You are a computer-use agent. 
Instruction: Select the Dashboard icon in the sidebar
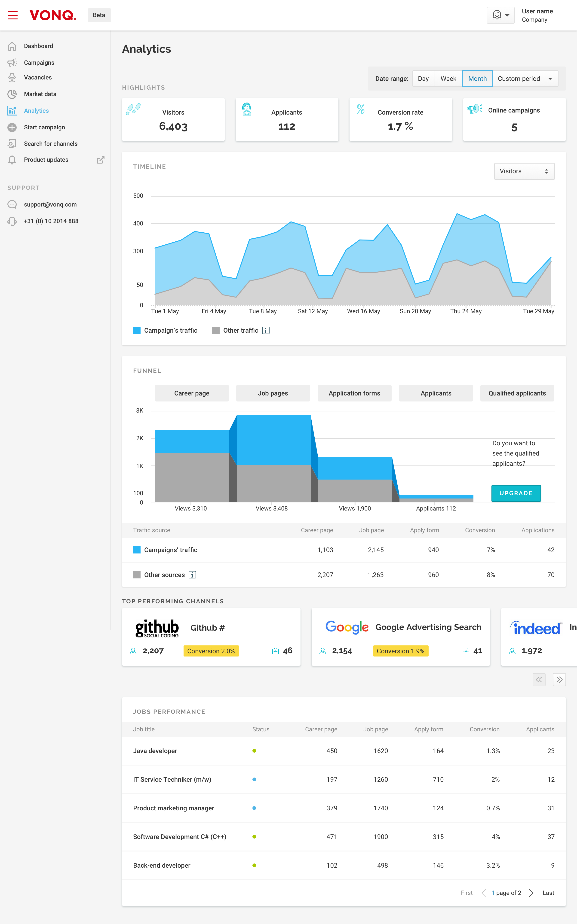tap(12, 46)
